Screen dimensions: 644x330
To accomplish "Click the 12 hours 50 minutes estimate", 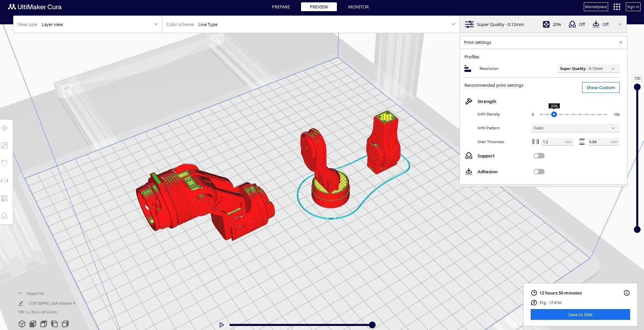I will (x=560, y=293).
